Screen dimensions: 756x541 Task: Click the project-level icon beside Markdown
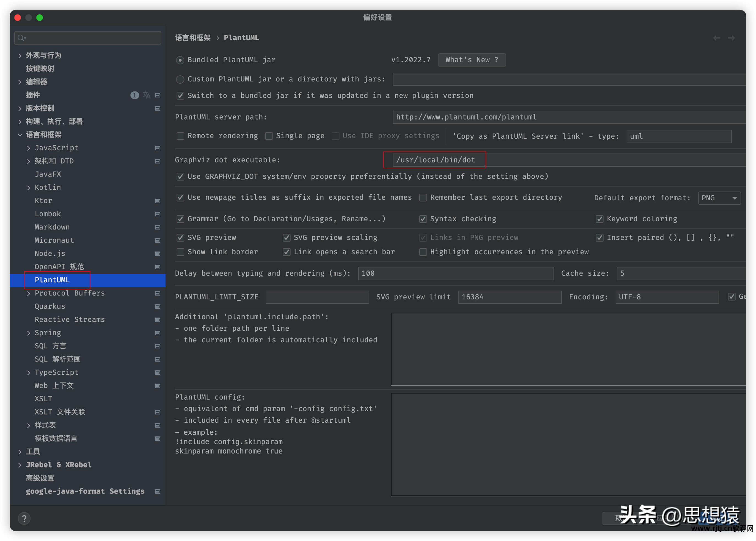(x=158, y=227)
